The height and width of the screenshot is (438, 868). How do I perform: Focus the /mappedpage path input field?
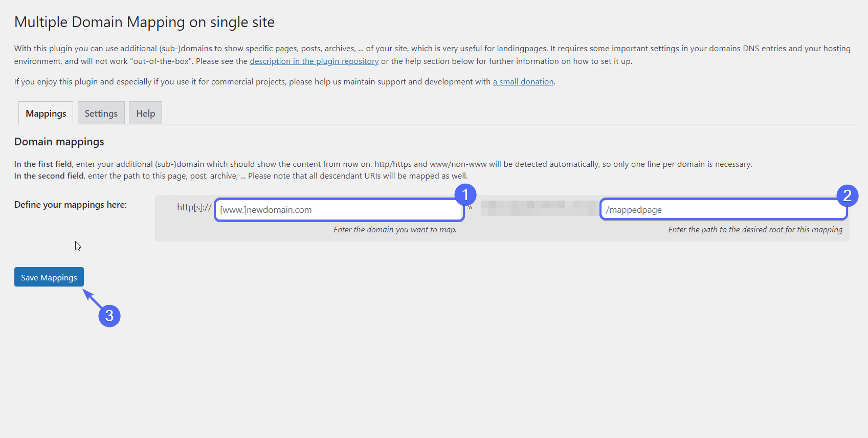(x=724, y=210)
